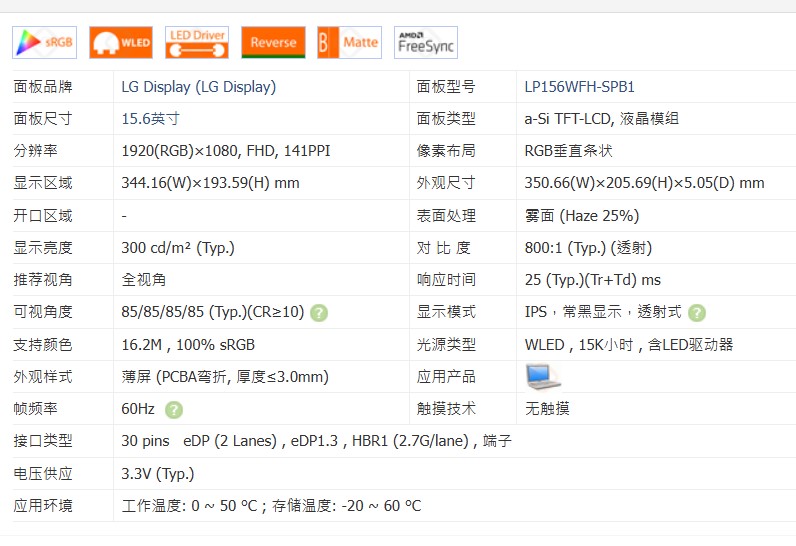
Task: Click the 面板型号 row label
Action: [446, 87]
